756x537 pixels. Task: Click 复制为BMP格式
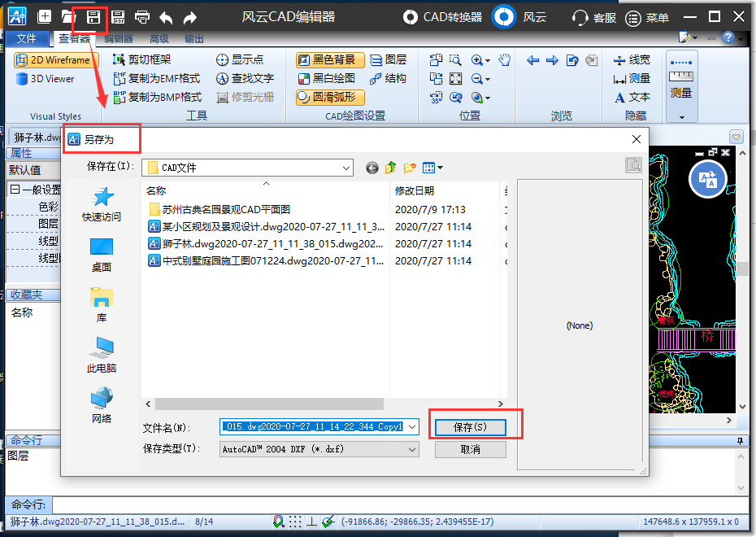point(157,97)
